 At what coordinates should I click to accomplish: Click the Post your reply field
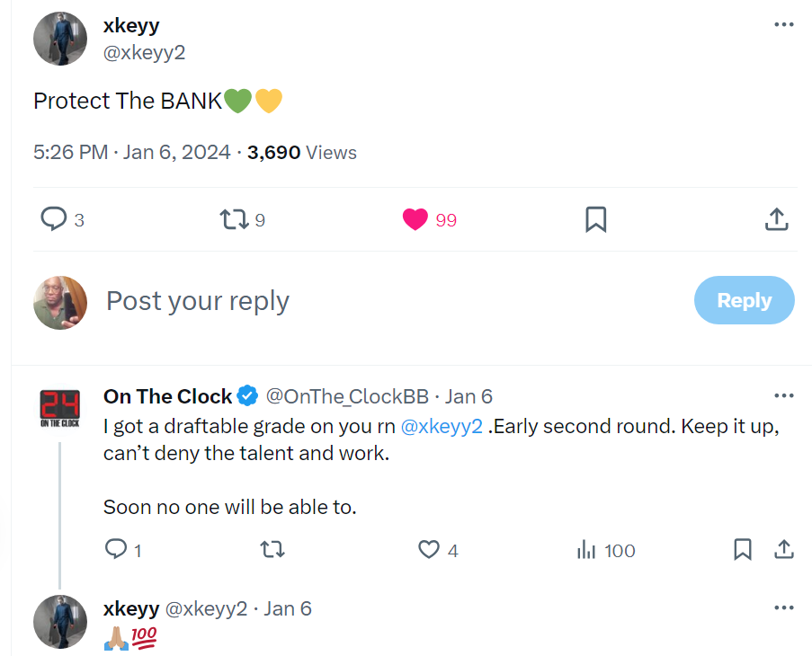pyautogui.click(x=360, y=301)
